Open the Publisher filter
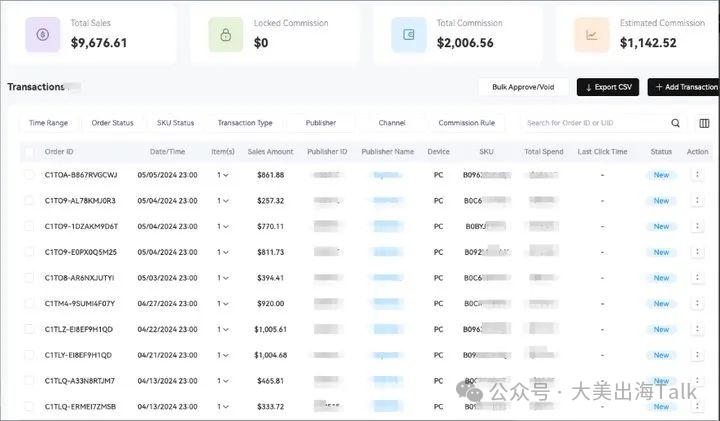This screenshot has height=421, width=720. pos(321,123)
